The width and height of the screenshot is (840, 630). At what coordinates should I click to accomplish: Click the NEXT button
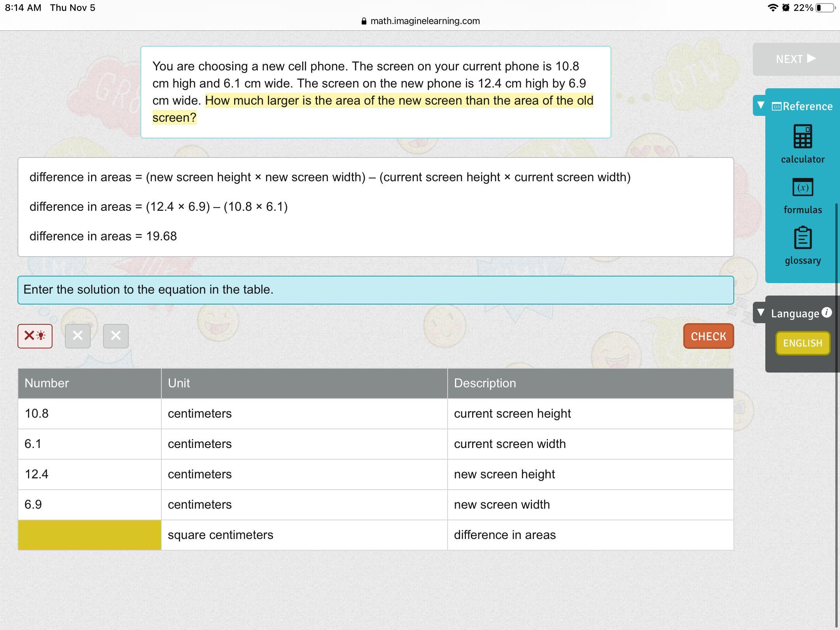point(796,59)
